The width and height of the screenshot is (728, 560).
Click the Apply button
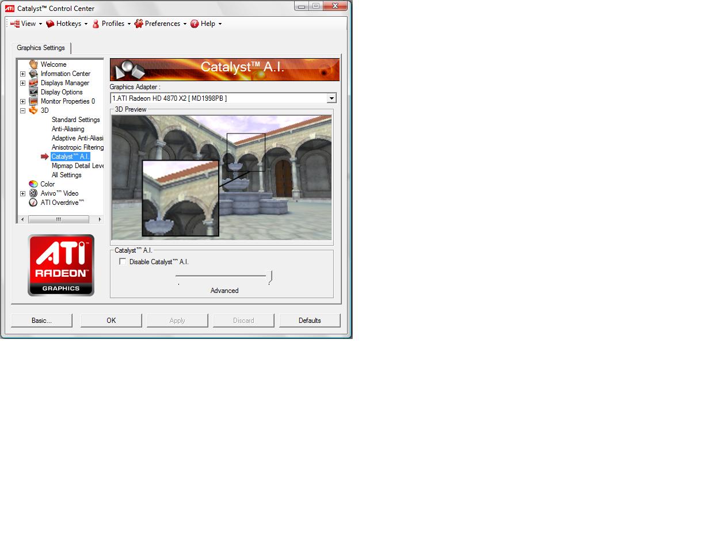click(177, 321)
